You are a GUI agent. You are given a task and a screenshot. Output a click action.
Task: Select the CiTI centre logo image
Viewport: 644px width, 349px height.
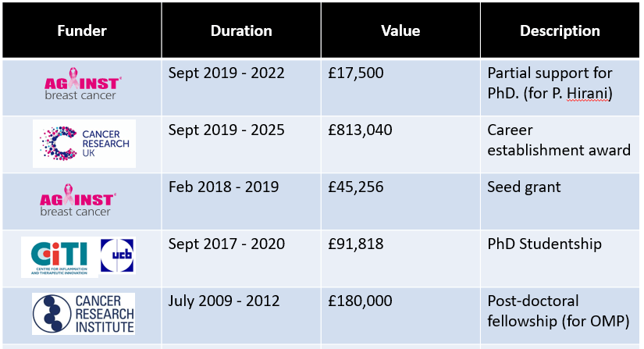(x=59, y=258)
